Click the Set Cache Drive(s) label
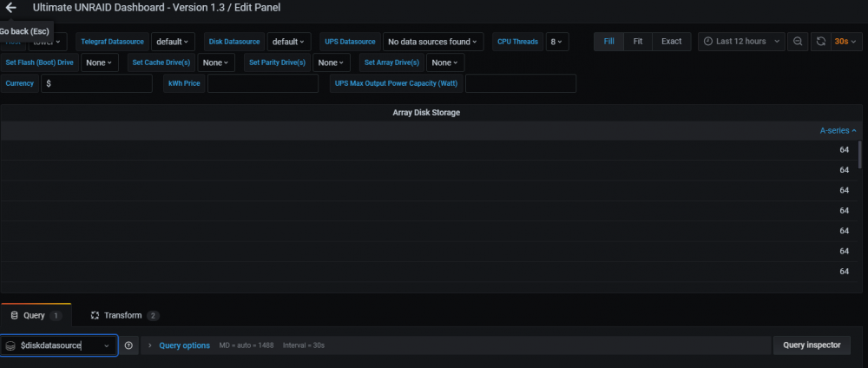868x368 pixels. click(x=161, y=62)
